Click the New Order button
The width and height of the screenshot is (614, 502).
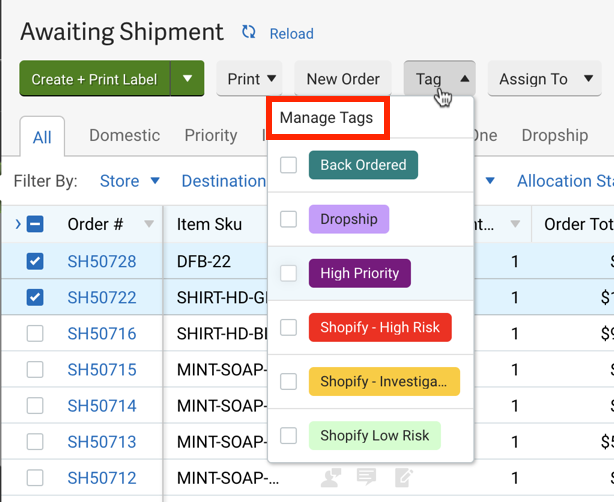343,79
